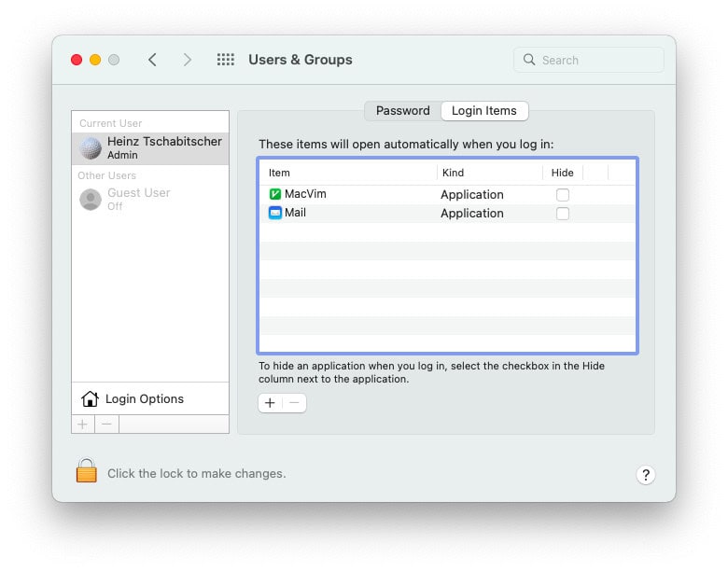Image resolution: width=728 pixels, height=571 pixels.
Task: Click the MacVim application icon
Action: pyautogui.click(x=274, y=194)
